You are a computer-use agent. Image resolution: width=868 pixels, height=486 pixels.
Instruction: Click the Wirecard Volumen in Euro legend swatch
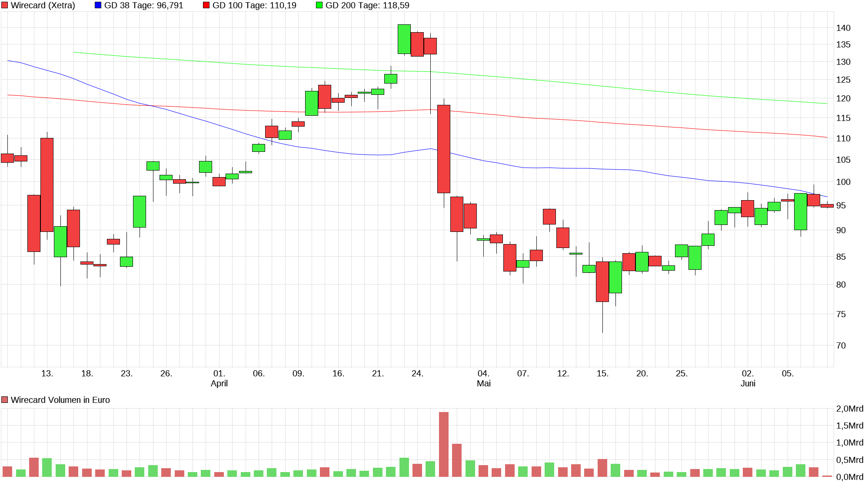5,400
